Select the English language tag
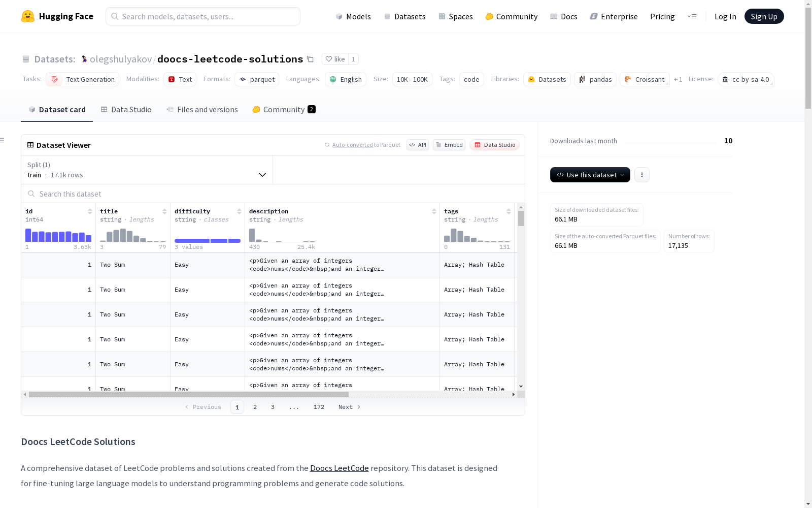The width and height of the screenshot is (812, 508). (x=346, y=79)
